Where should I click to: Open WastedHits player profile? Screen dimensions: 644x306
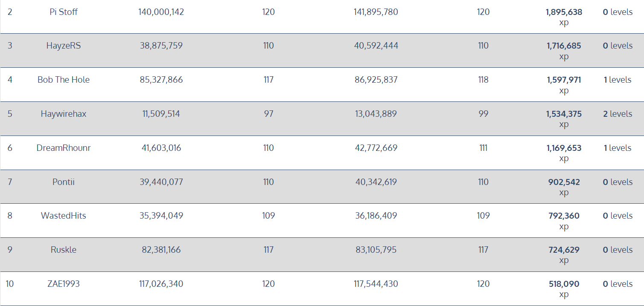(64, 216)
